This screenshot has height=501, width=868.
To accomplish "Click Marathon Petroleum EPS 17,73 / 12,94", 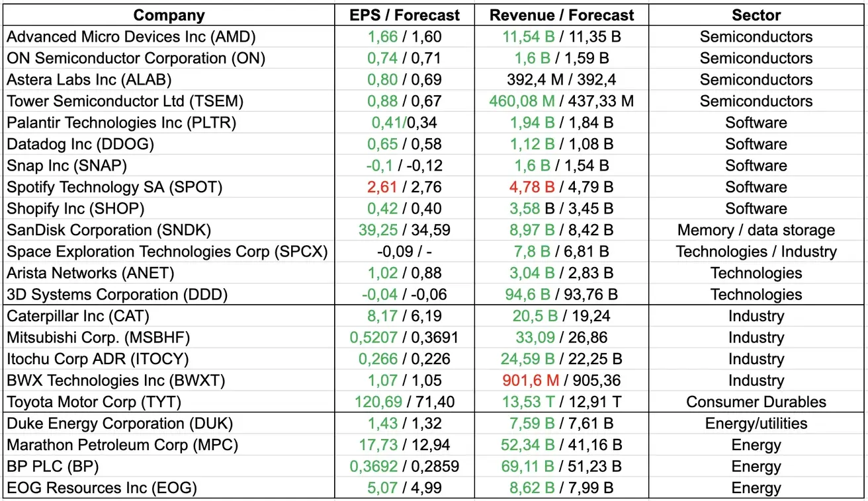I will click(x=404, y=445).
